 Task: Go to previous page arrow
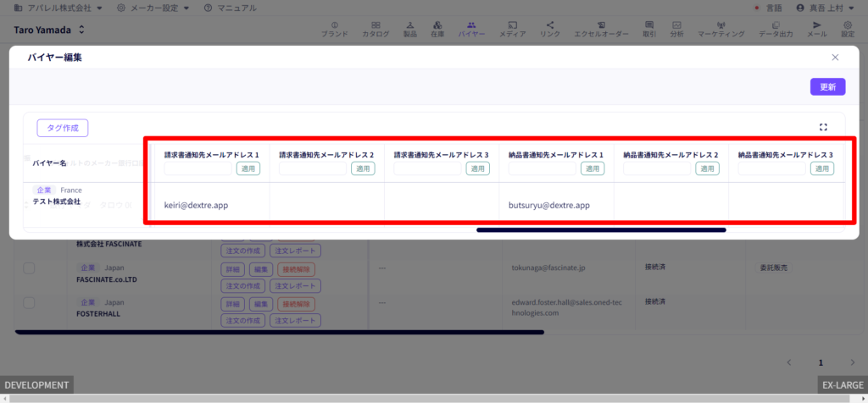(x=789, y=362)
